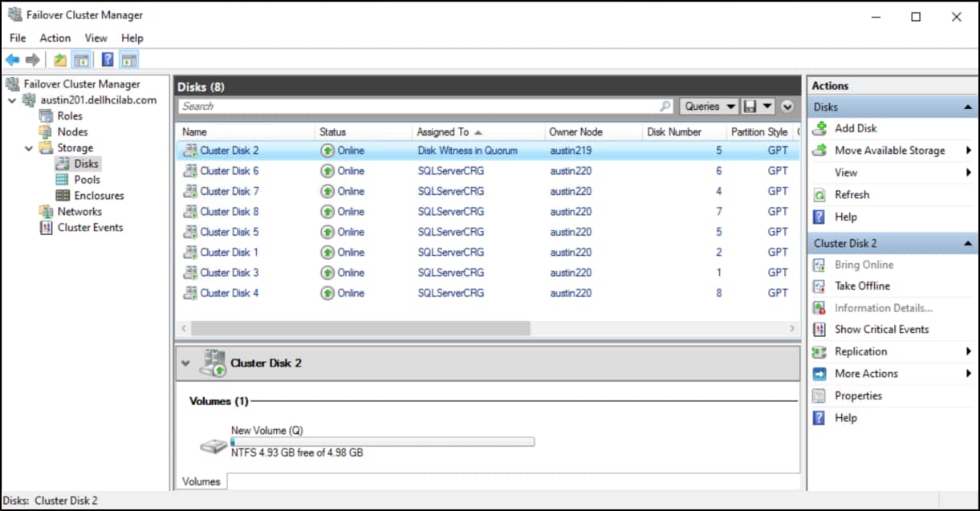This screenshot has width=980, height=511.
Task: Click the Failover Cluster Manager title icon
Action: coord(14,15)
